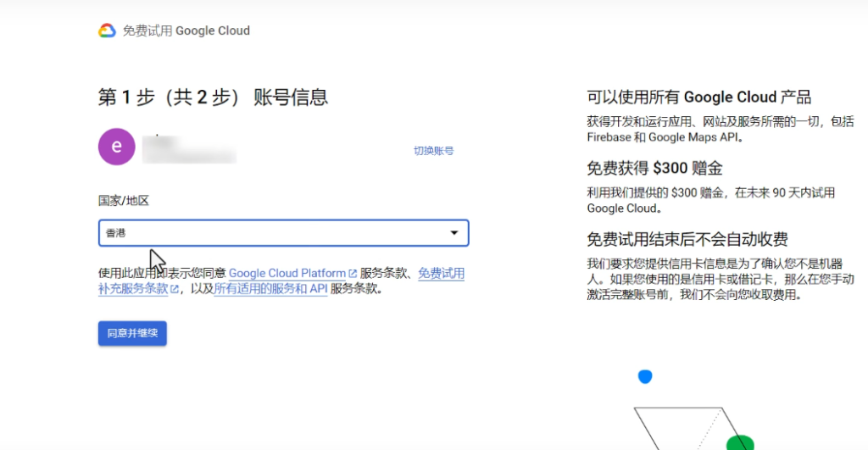Click the dropdown arrow in the country field

pos(454,233)
